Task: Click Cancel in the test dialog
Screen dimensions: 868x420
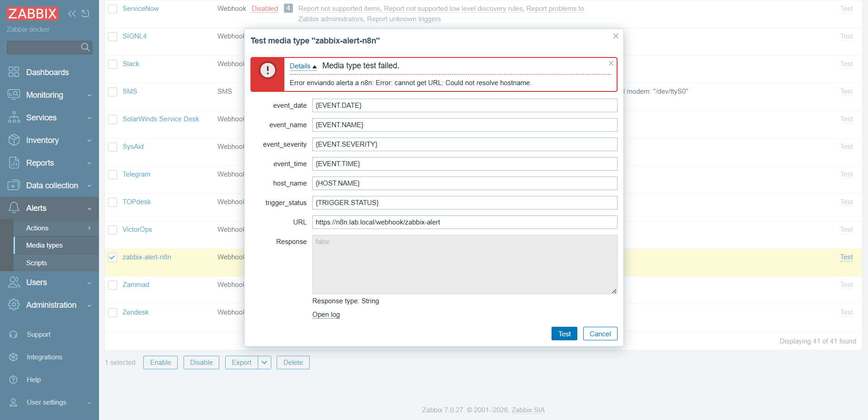Action: 600,334
